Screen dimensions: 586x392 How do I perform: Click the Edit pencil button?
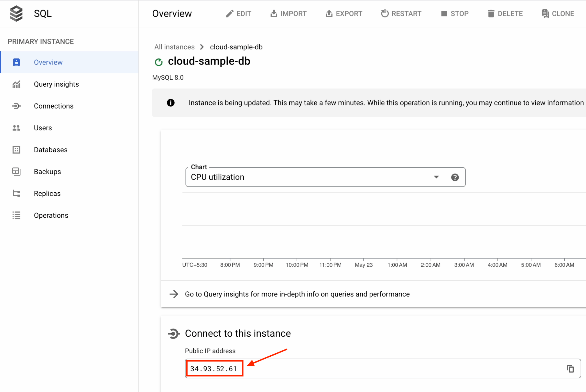click(x=238, y=13)
